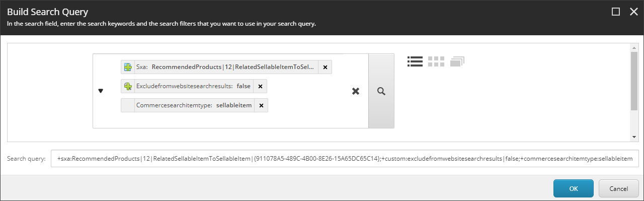Switch to list view

click(415, 61)
